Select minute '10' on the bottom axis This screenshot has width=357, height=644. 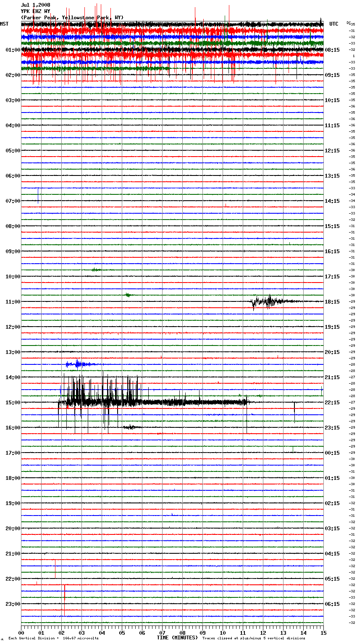(223, 633)
